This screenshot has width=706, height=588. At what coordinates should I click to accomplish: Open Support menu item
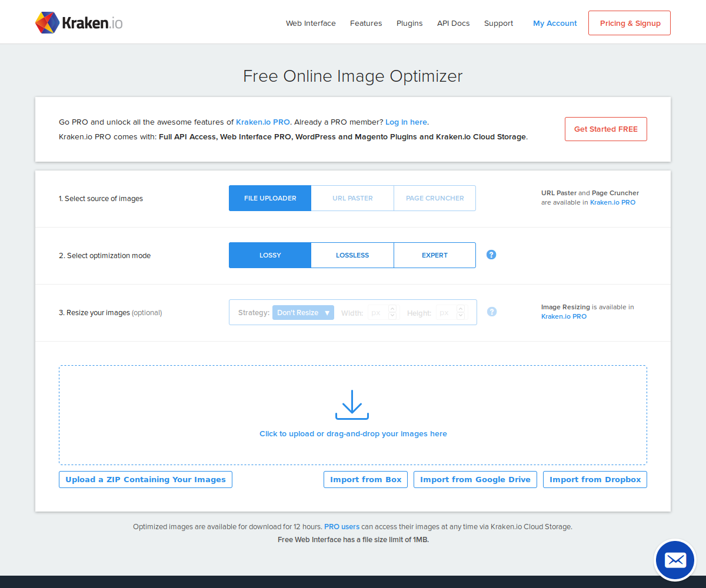(498, 24)
